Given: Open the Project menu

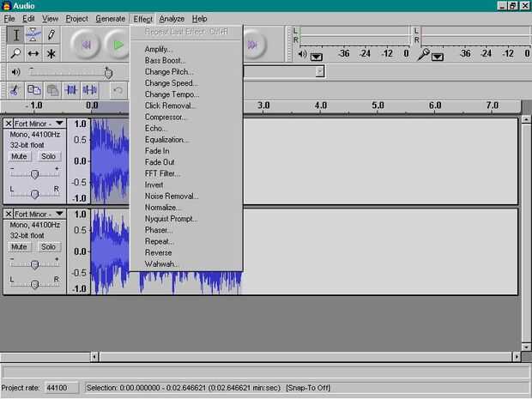Looking at the screenshot, I should coord(76,19).
